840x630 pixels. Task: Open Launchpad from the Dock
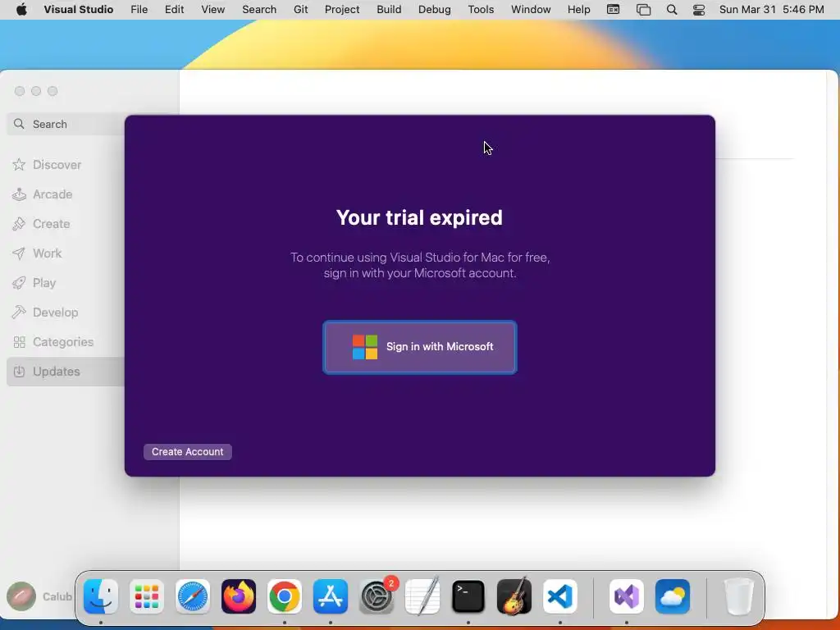pos(147,596)
